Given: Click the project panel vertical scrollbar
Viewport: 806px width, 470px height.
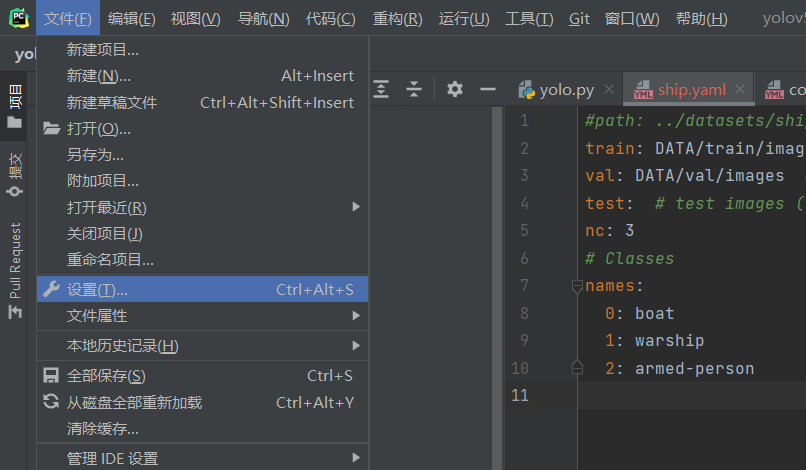Looking at the screenshot, I should tap(497, 288).
